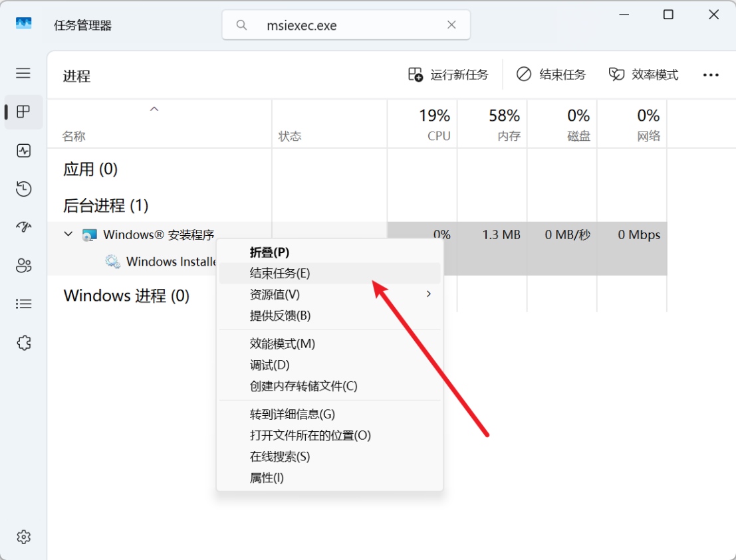Viewport: 736px width, 560px height.
Task: Open Task Manager settings gear
Action: click(x=23, y=537)
